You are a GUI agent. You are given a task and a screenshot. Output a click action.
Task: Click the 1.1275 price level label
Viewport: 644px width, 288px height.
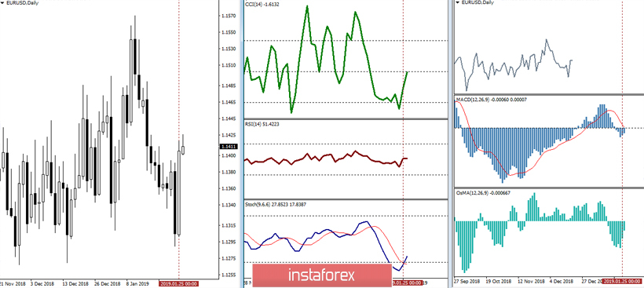point(228,258)
